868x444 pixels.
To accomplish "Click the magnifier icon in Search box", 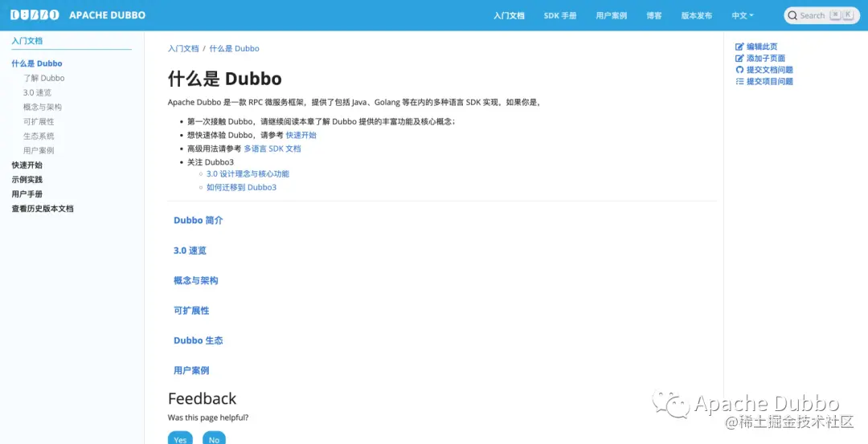I will (x=792, y=15).
